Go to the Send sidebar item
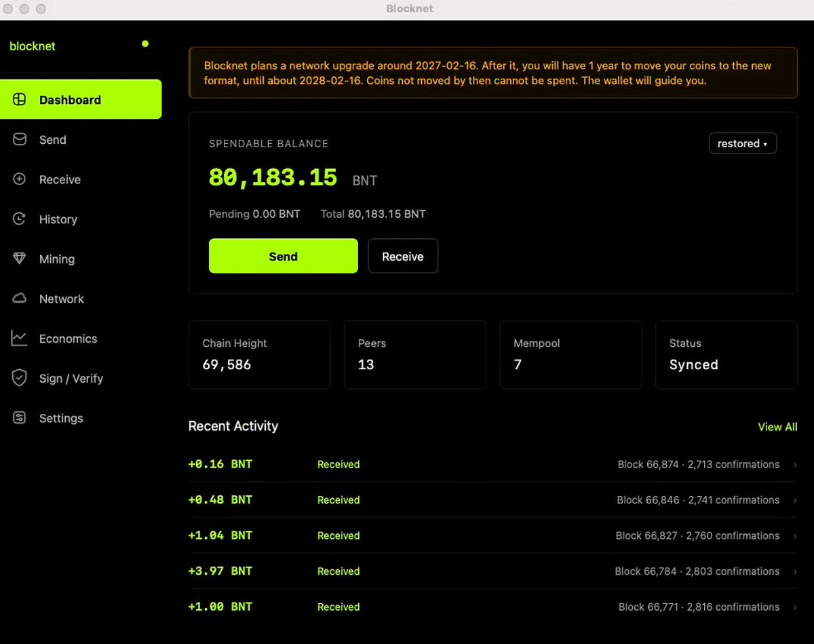 click(x=81, y=140)
